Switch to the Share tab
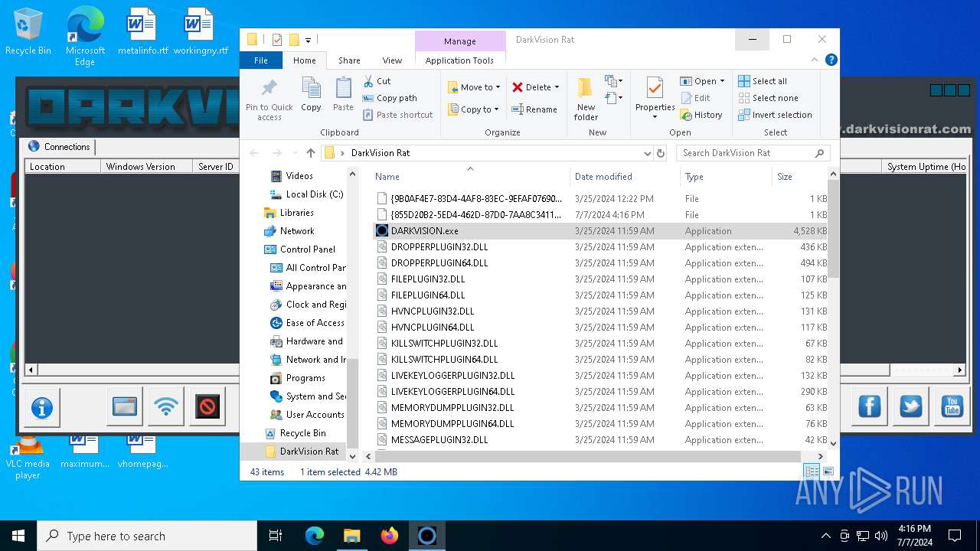This screenshot has width=980, height=551. point(349,60)
